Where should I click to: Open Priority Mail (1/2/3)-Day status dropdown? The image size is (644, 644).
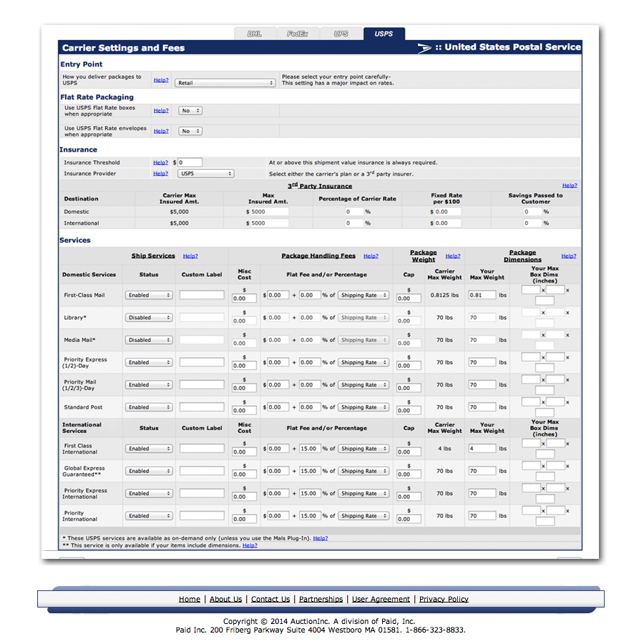point(149,385)
